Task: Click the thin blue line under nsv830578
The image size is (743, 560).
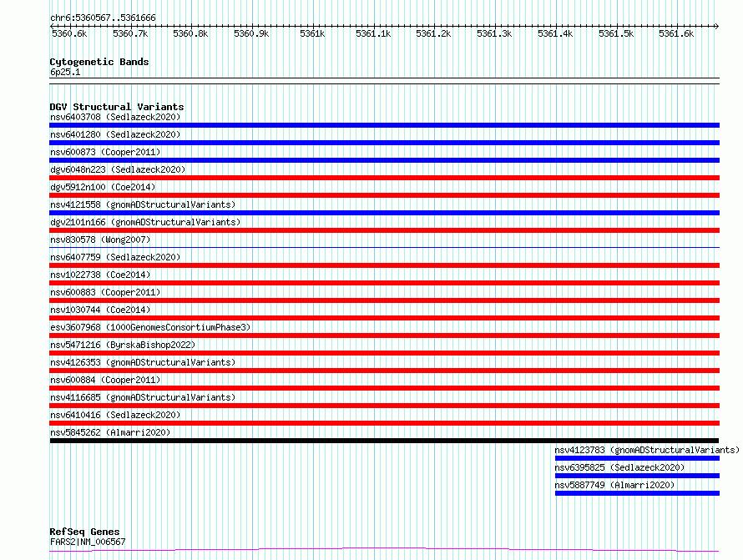Action: 384,247
